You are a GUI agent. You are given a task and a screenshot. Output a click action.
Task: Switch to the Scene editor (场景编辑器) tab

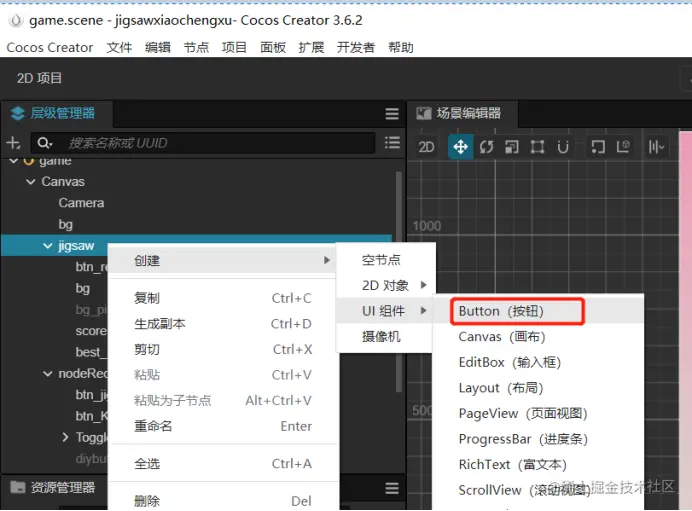463,113
